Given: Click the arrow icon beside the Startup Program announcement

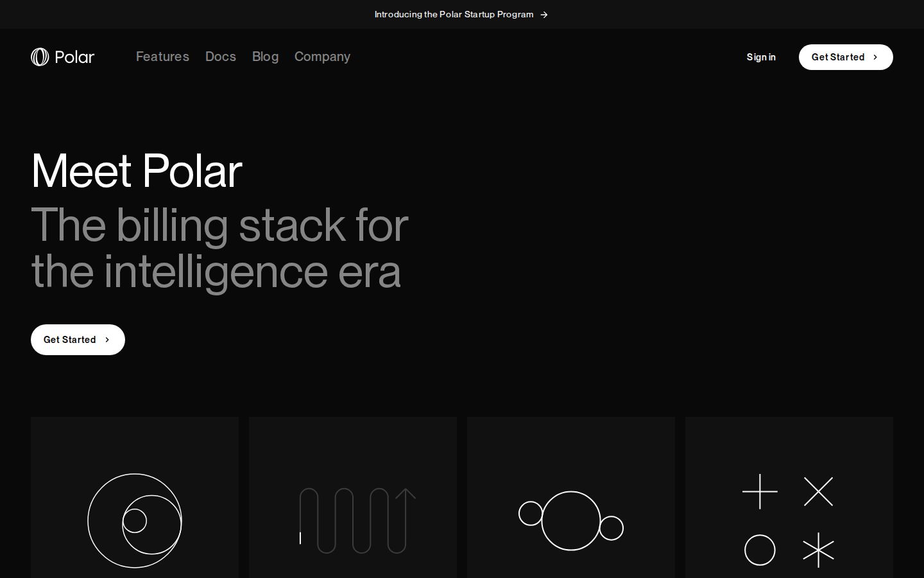Looking at the screenshot, I should [543, 15].
